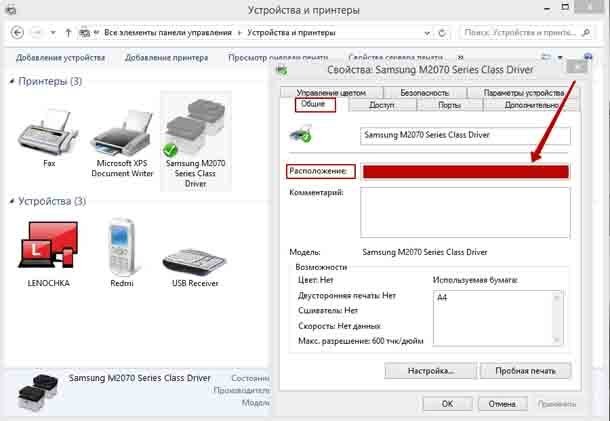Select the Samsung M2070 Series printer icon
This screenshot has height=421, width=610.
pos(195,128)
